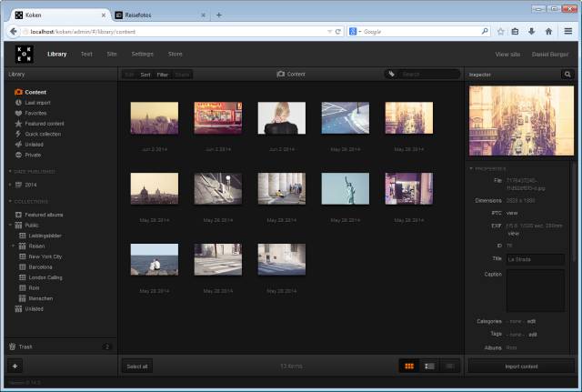Viewport: 582px width, 392px height.
Task: Collapse the Date Published section
Action: click(x=10, y=171)
